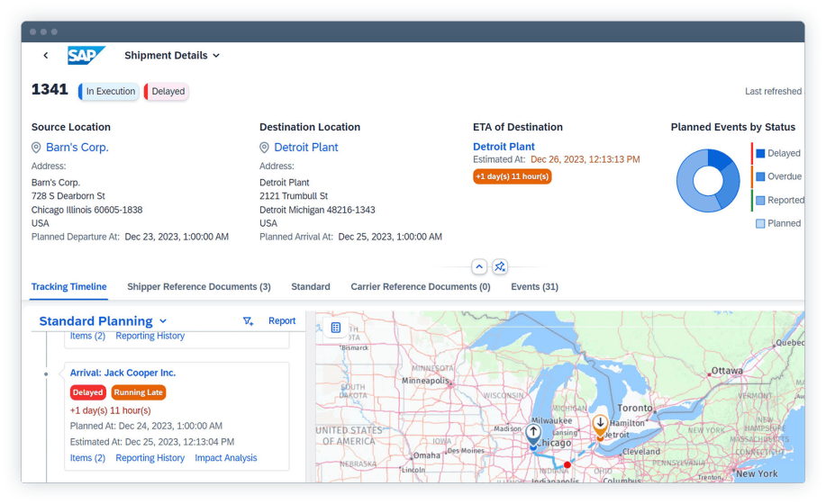
Task: Select the Reported legend color swatch
Action: 760,201
